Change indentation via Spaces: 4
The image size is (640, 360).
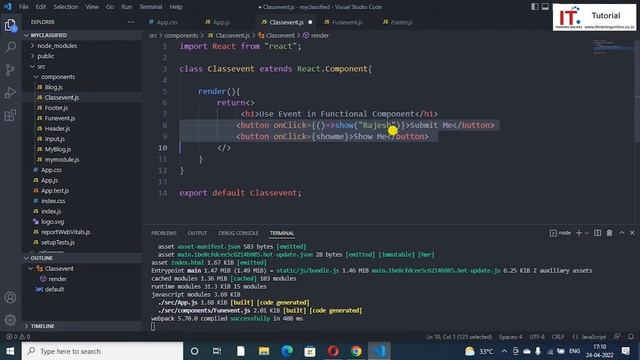(x=510, y=337)
